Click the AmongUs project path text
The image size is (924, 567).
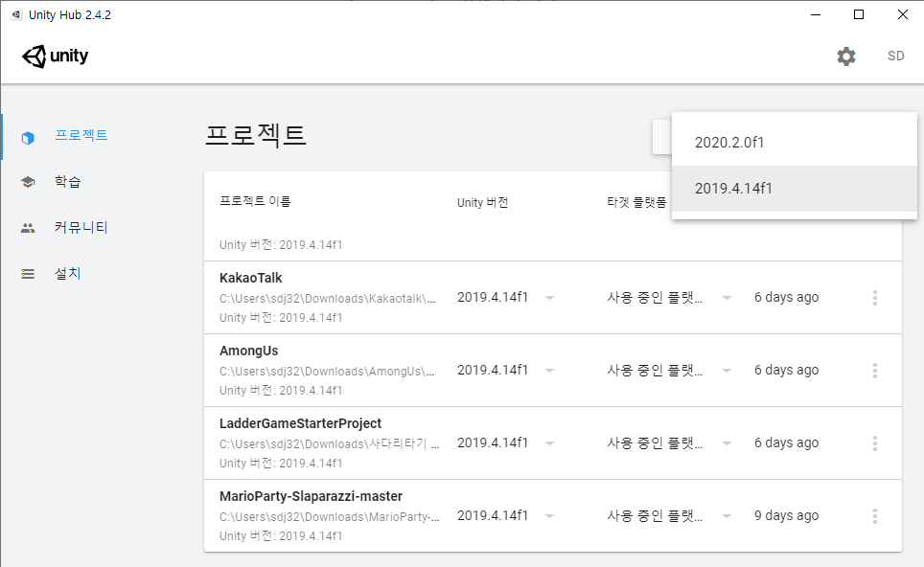tap(327, 372)
